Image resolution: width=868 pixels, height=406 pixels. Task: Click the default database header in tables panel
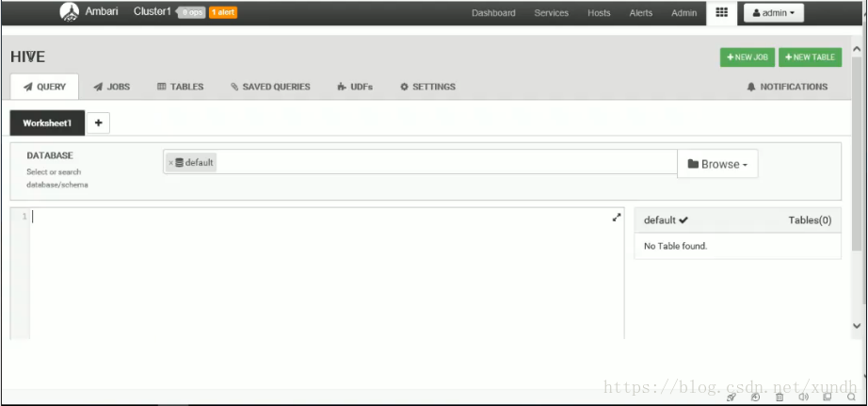point(666,219)
